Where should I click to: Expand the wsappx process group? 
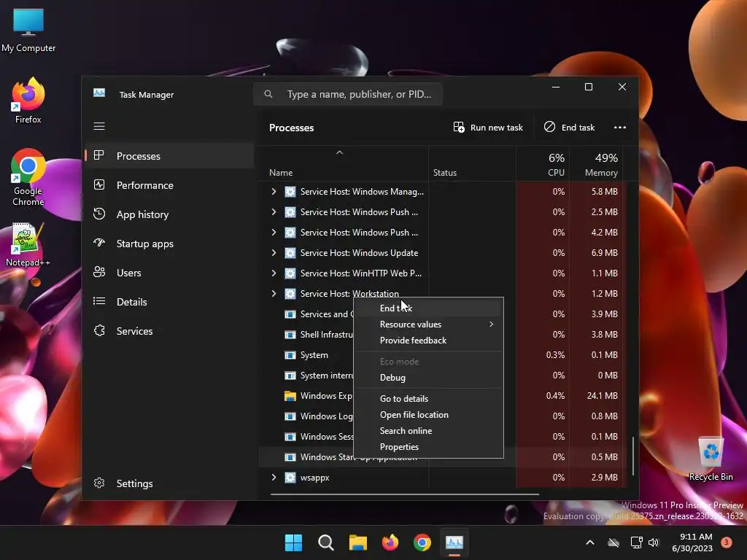point(274,477)
